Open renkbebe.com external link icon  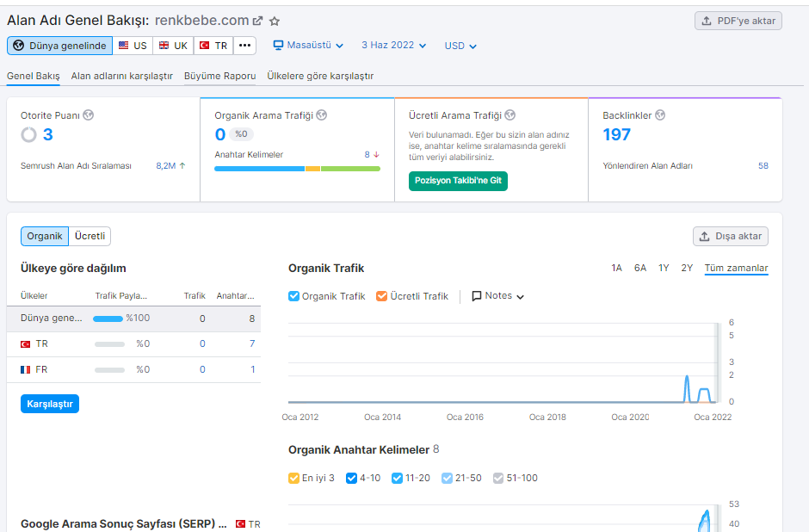pyautogui.click(x=257, y=22)
